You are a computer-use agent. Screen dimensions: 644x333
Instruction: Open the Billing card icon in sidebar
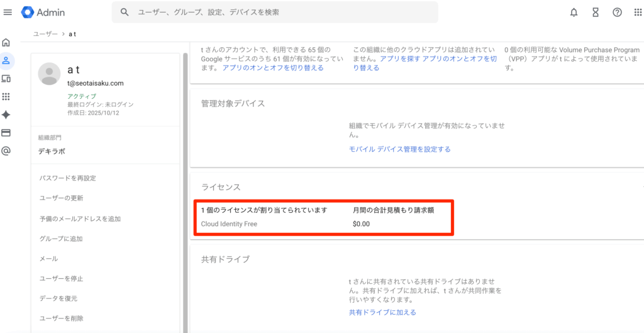[x=6, y=133]
